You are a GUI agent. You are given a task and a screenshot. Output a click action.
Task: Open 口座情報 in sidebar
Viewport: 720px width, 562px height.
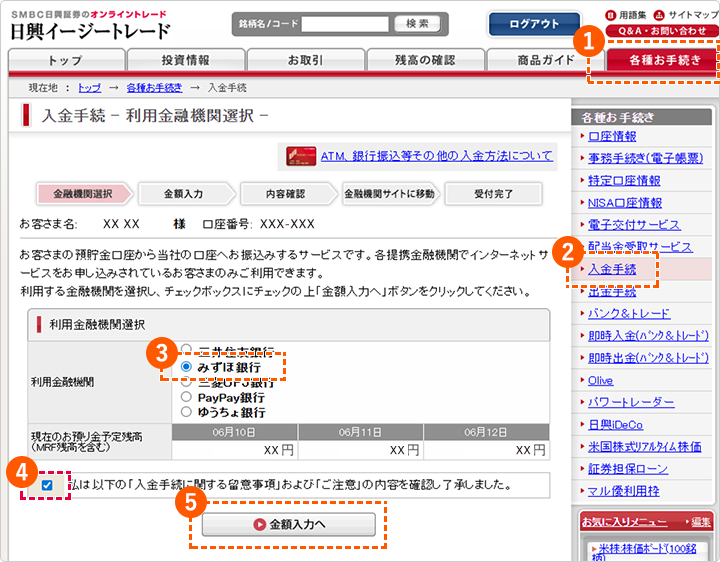[x=612, y=136]
